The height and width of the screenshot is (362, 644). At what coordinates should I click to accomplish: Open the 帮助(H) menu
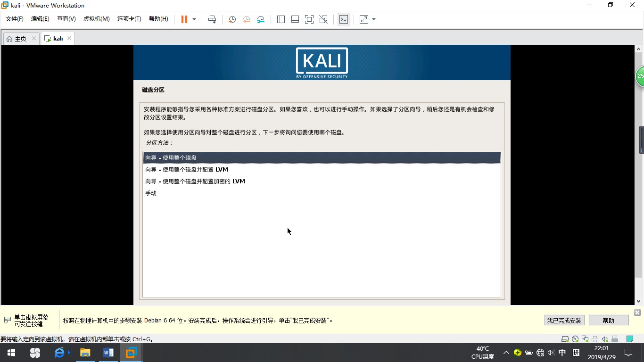click(x=158, y=19)
